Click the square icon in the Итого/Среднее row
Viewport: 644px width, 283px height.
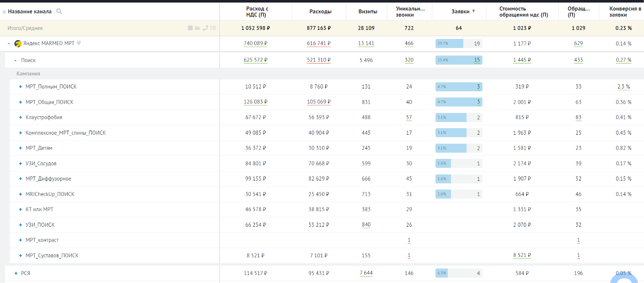pyautogui.click(x=190, y=28)
